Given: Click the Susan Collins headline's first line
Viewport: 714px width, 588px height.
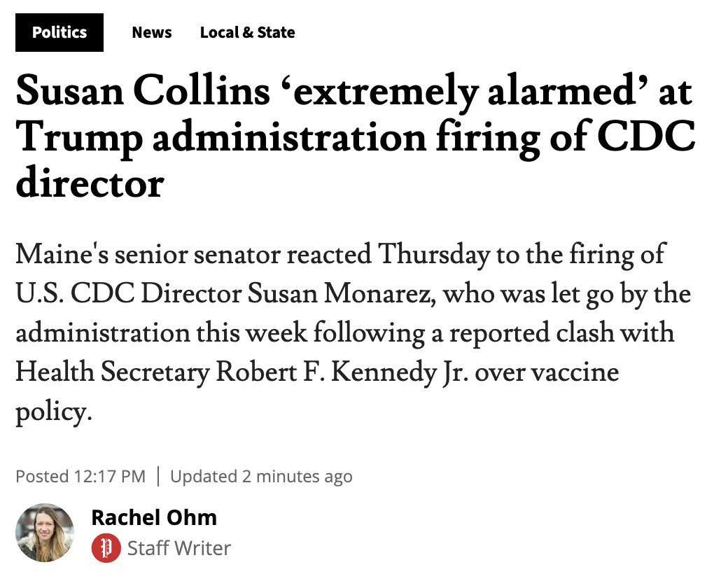Looking at the screenshot, I should [x=353, y=92].
